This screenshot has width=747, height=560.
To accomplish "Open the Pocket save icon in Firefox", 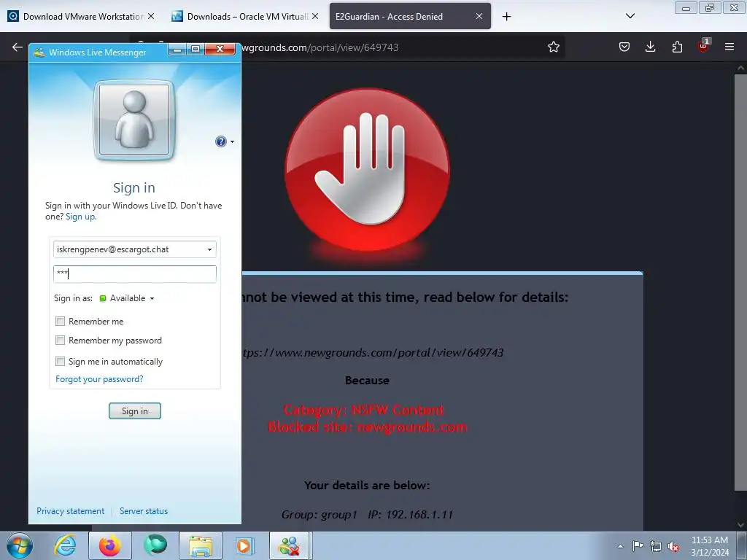I will pyautogui.click(x=624, y=47).
